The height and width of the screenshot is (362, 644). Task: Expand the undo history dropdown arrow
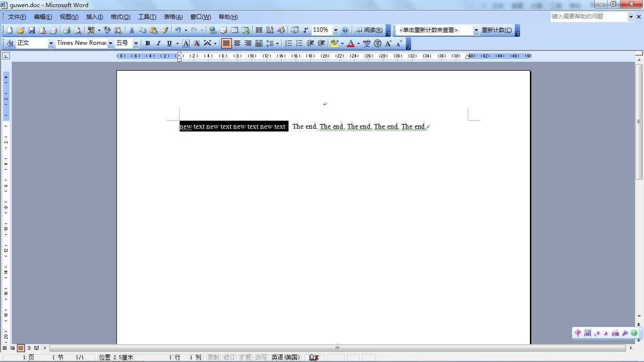click(185, 30)
